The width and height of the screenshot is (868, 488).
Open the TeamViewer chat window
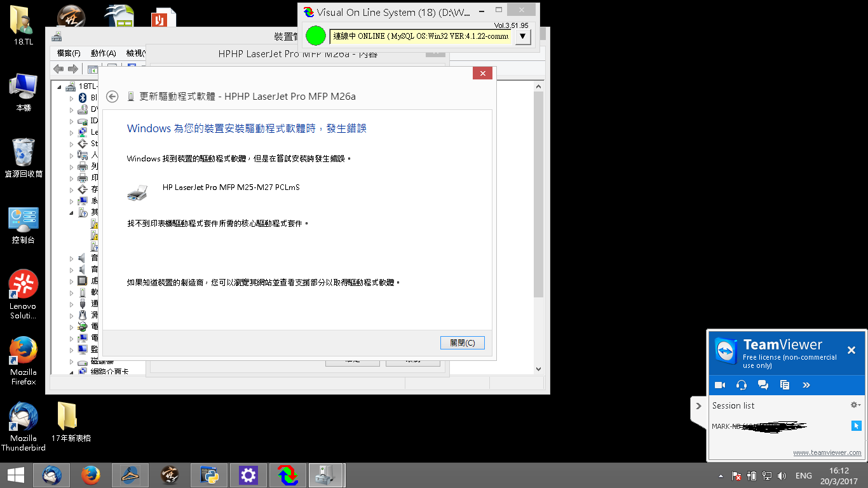coord(763,385)
